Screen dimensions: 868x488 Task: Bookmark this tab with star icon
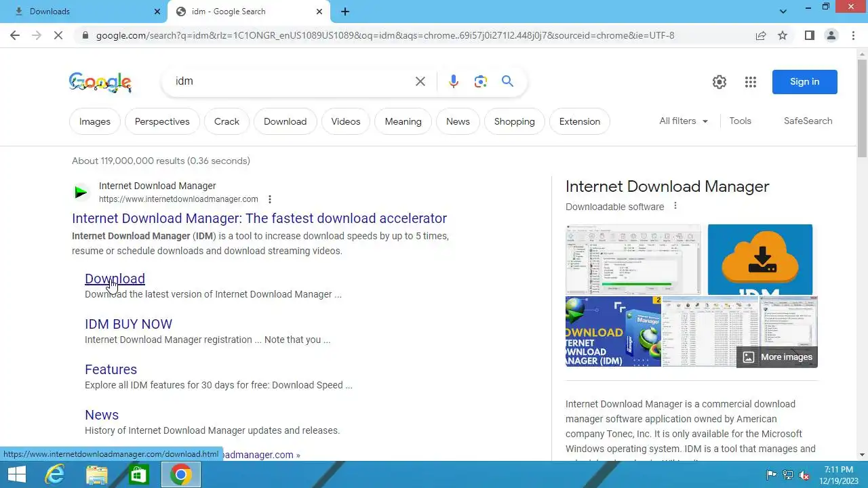(x=783, y=35)
